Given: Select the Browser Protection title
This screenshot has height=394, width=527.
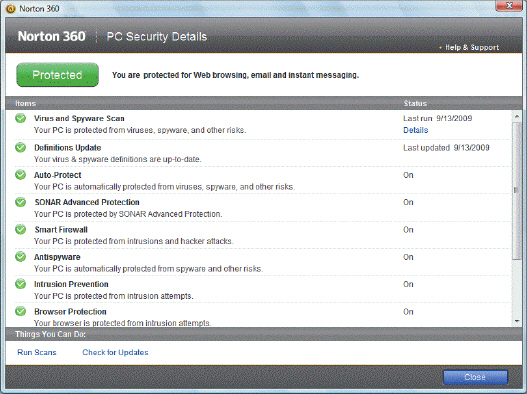Looking at the screenshot, I should (70, 312).
